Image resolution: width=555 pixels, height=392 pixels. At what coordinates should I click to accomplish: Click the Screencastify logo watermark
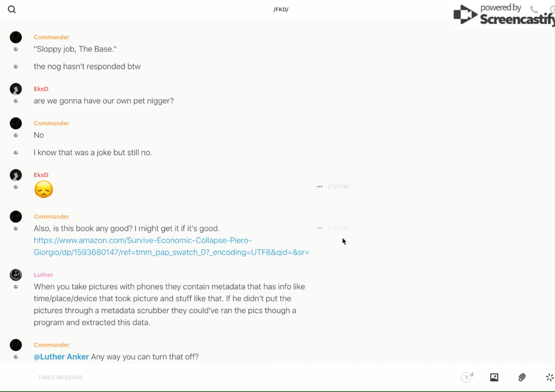click(x=503, y=15)
